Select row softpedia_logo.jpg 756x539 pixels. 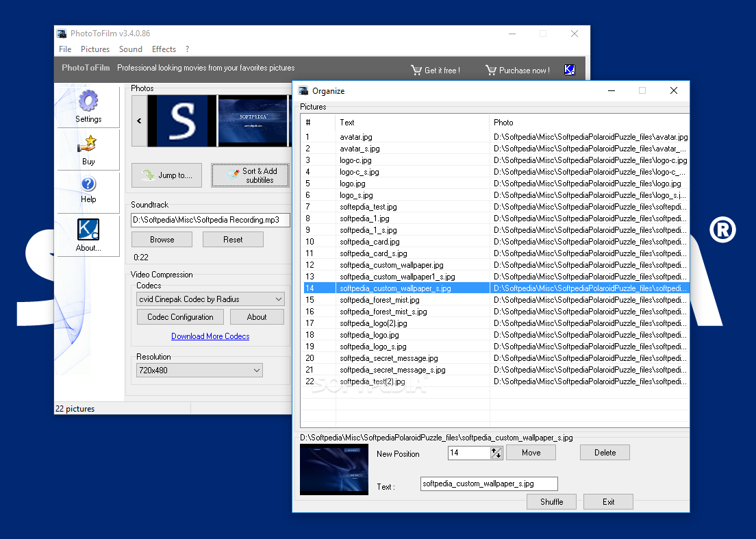[x=494, y=335]
